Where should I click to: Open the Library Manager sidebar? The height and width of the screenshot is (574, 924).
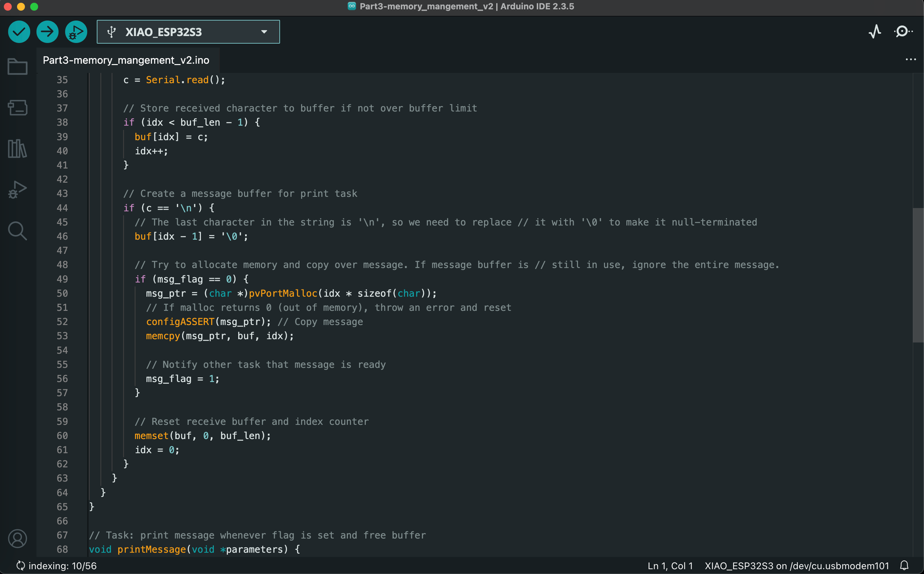[x=18, y=148]
